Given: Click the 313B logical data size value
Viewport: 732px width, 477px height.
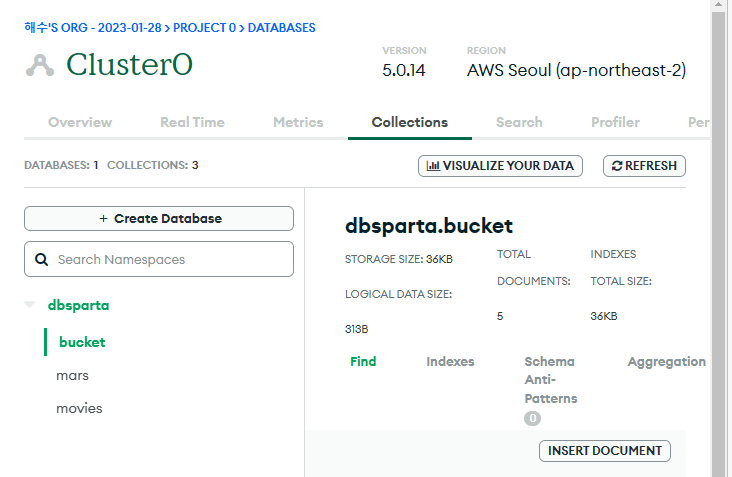Looking at the screenshot, I should [357, 330].
